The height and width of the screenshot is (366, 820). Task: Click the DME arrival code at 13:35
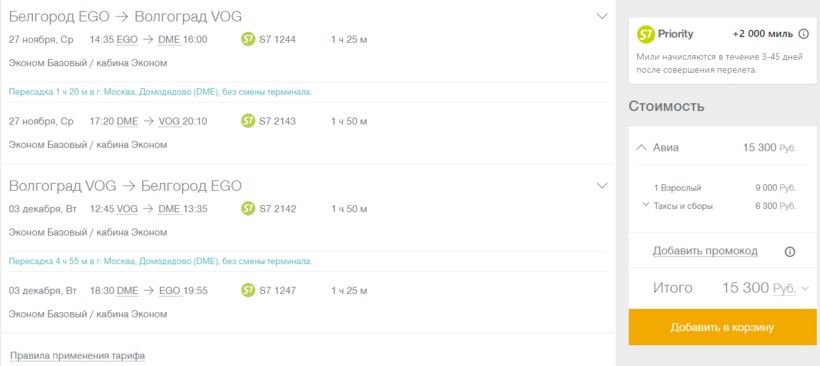pos(169,209)
